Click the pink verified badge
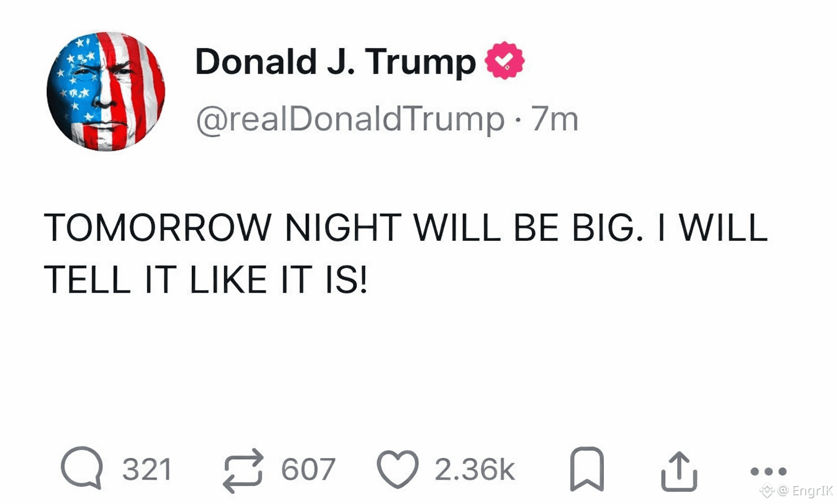Viewport: 837px width, 504px height. point(505,60)
